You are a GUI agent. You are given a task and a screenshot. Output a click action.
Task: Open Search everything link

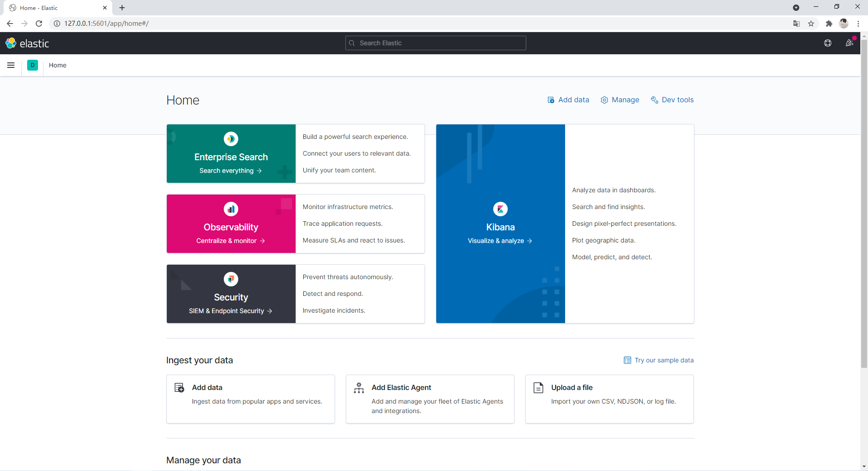[x=231, y=171]
